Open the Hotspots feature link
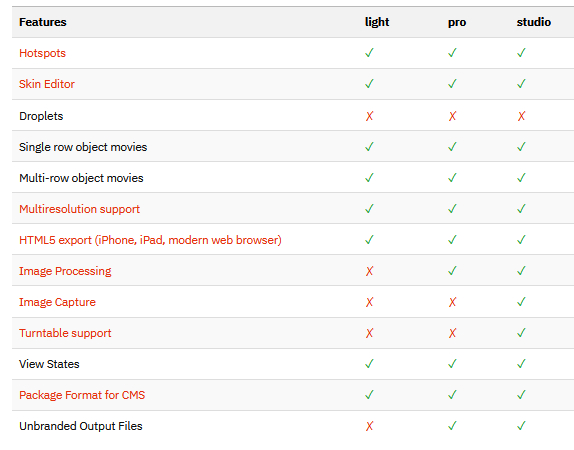Screen dimensions: 574x450 click(x=42, y=53)
